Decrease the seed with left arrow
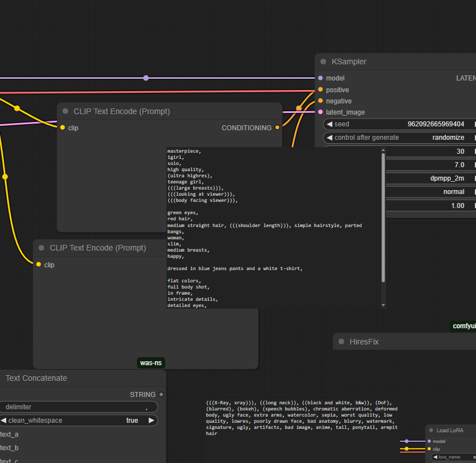Viewport: 476px width, 463px height. pyautogui.click(x=330, y=124)
